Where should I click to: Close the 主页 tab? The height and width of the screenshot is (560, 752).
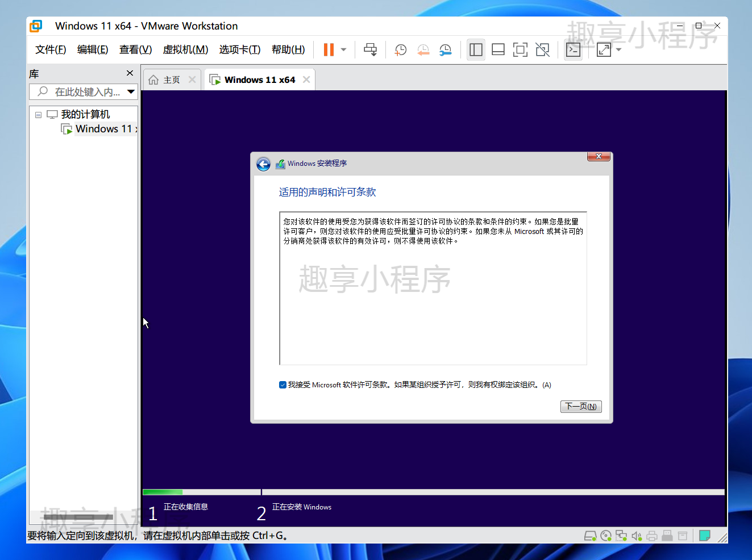click(x=192, y=80)
